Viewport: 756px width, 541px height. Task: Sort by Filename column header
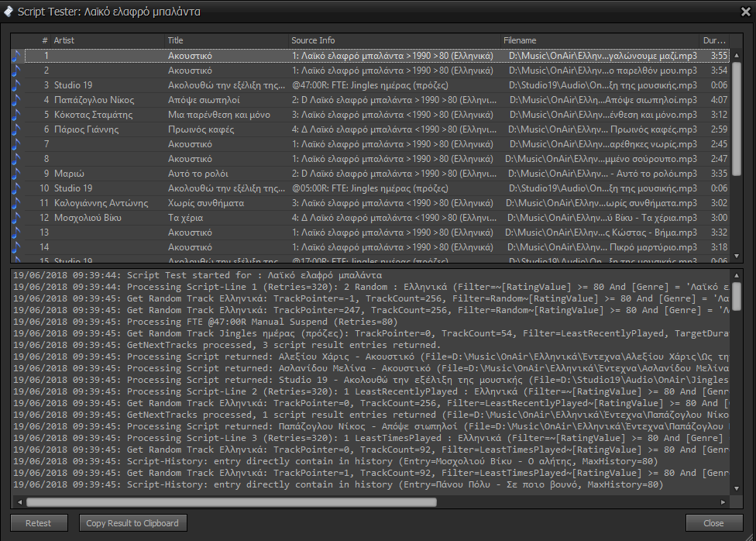tap(600, 40)
